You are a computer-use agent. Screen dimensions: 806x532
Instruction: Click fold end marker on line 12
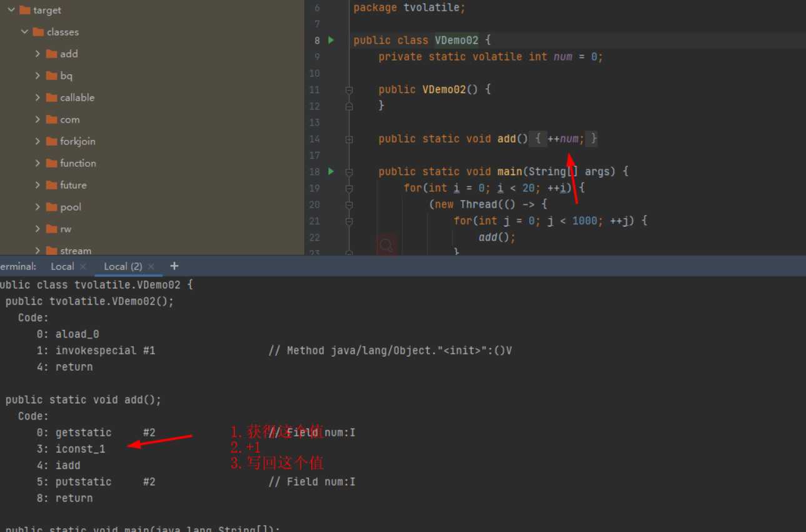coord(350,106)
